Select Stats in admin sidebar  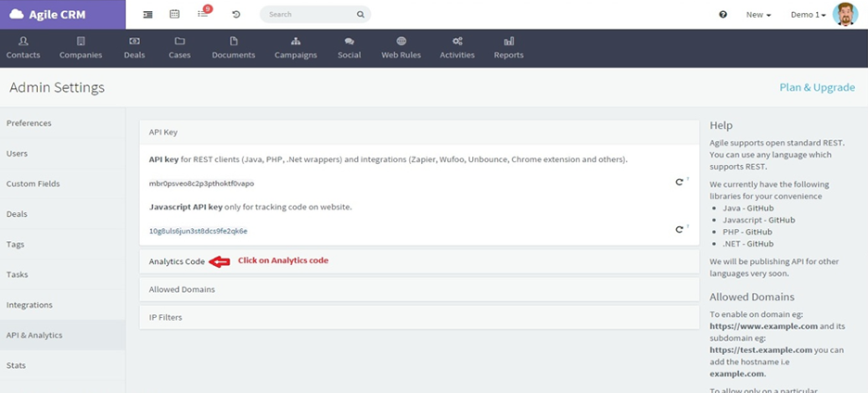(62, 365)
